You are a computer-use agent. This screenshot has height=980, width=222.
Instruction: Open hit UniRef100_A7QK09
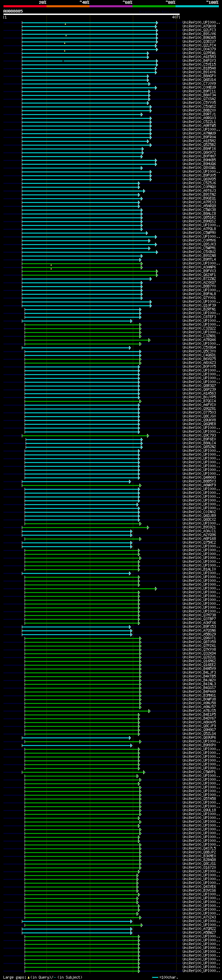click(199, 26)
